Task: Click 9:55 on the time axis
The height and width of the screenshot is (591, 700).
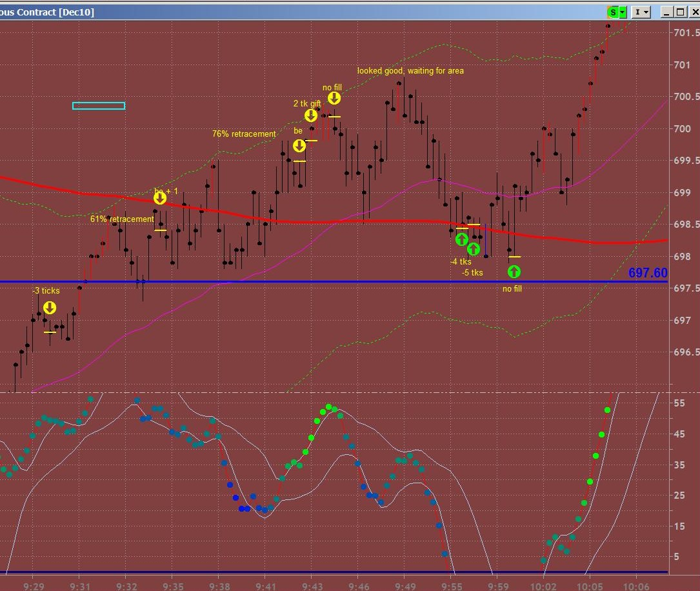Action: [452, 586]
